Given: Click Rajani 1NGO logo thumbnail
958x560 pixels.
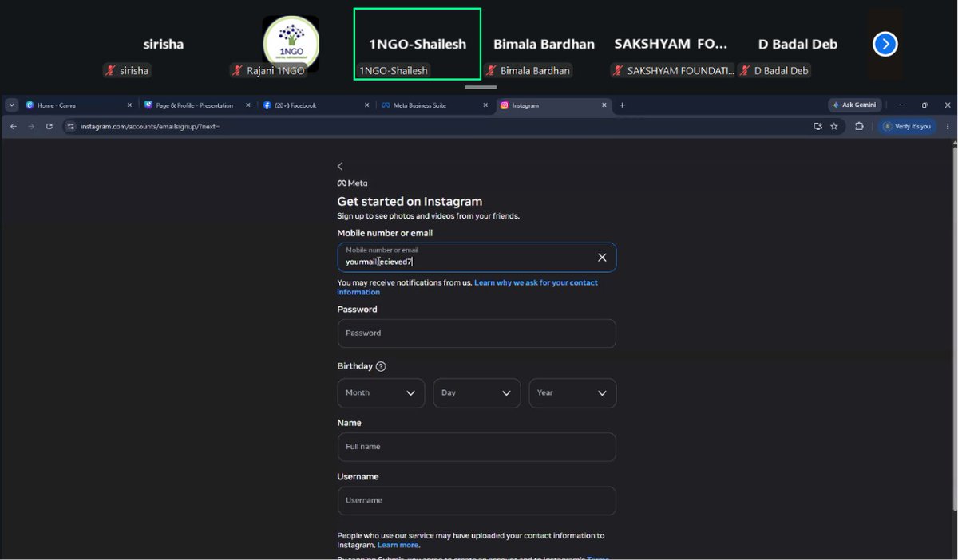Looking at the screenshot, I should pyautogui.click(x=291, y=43).
